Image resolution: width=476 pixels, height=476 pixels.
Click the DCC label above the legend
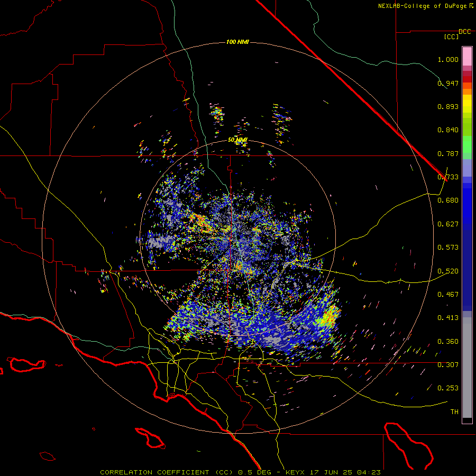click(x=465, y=32)
